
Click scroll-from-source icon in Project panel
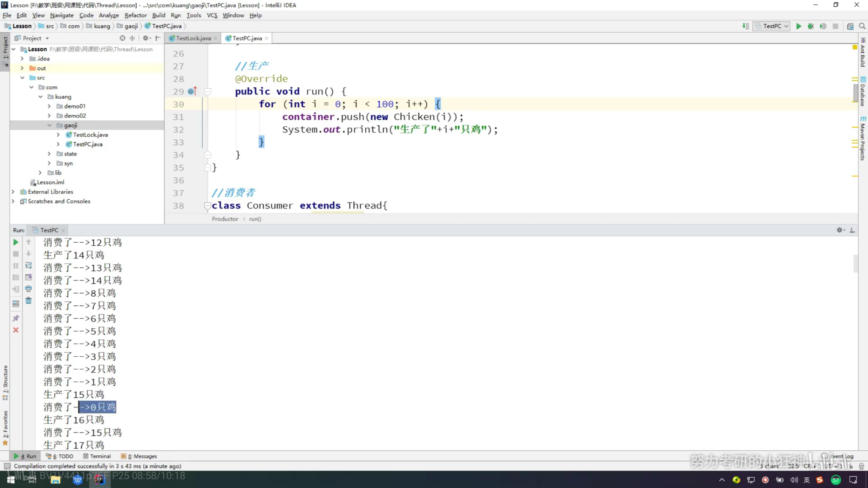(122, 38)
